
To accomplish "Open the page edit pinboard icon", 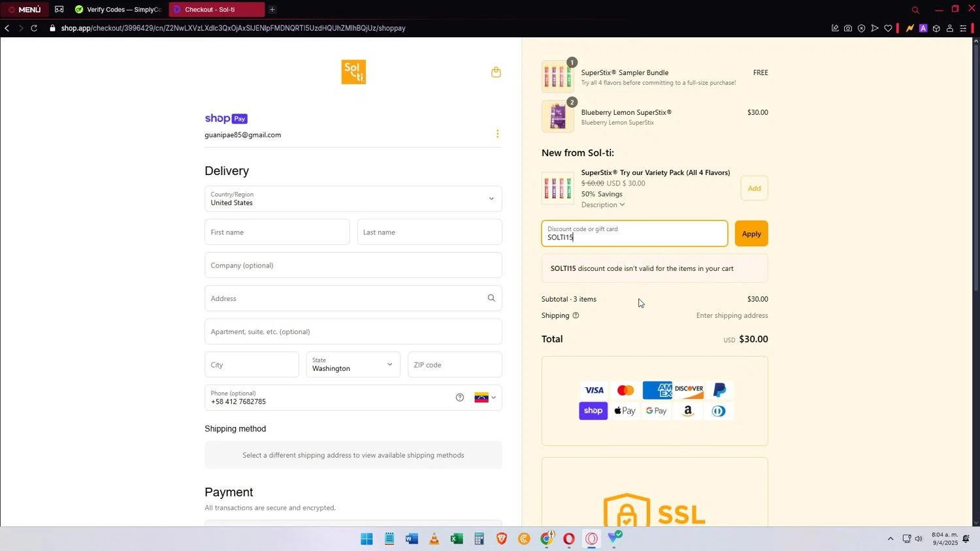I will click(x=835, y=28).
